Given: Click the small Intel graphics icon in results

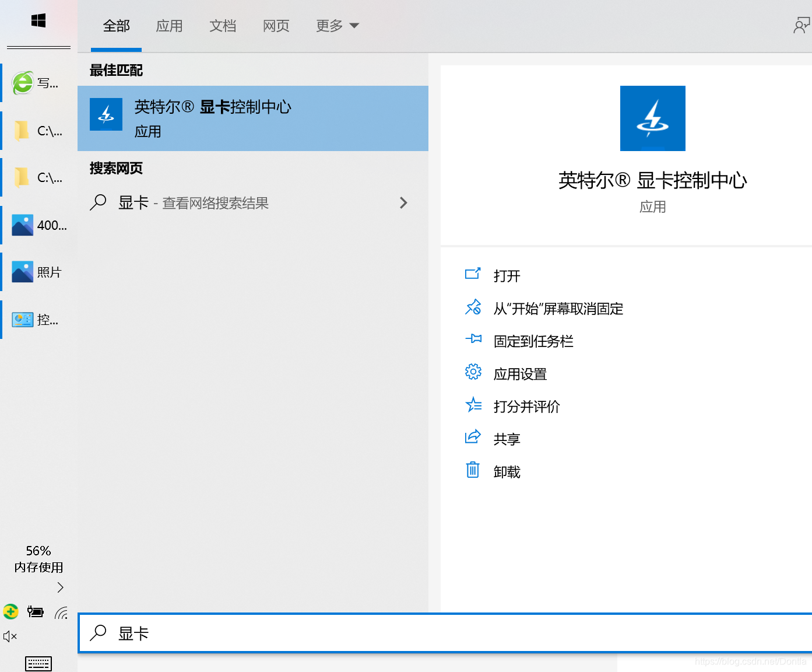Looking at the screenshot, I should tap(106, 114).
